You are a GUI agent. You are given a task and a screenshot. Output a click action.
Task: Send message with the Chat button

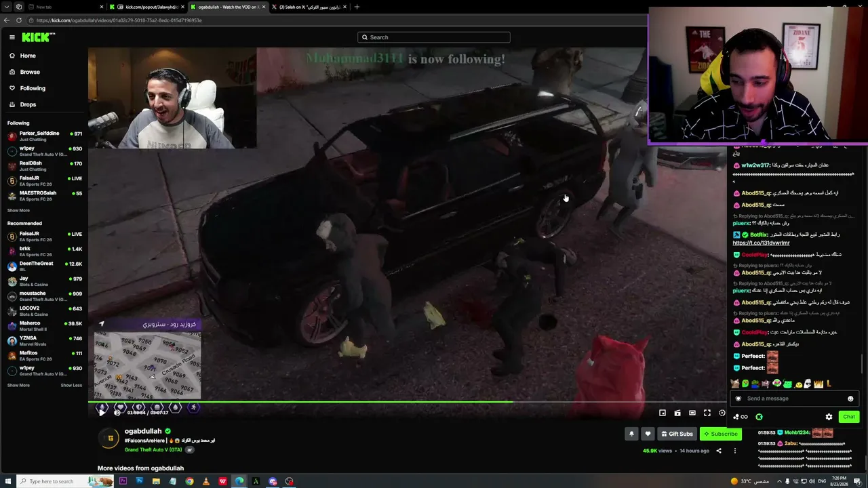coord(849,417)
